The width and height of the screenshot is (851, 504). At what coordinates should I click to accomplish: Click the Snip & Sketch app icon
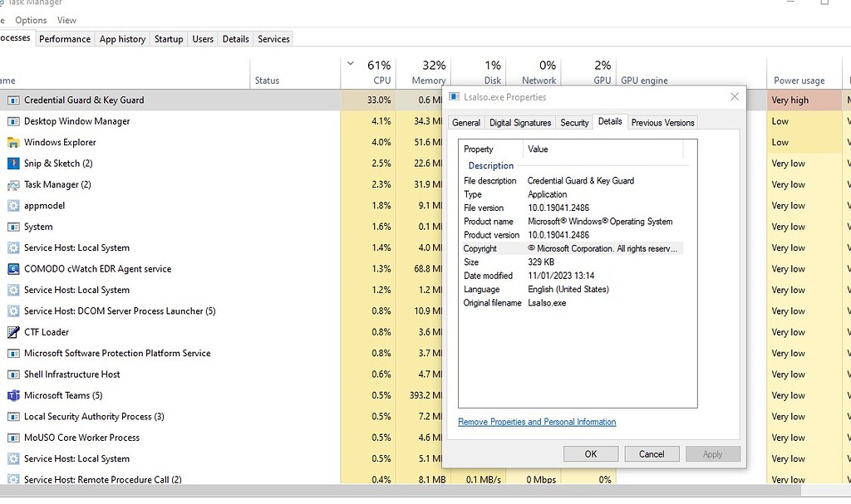pyautogui.click(x=14, y=163)
